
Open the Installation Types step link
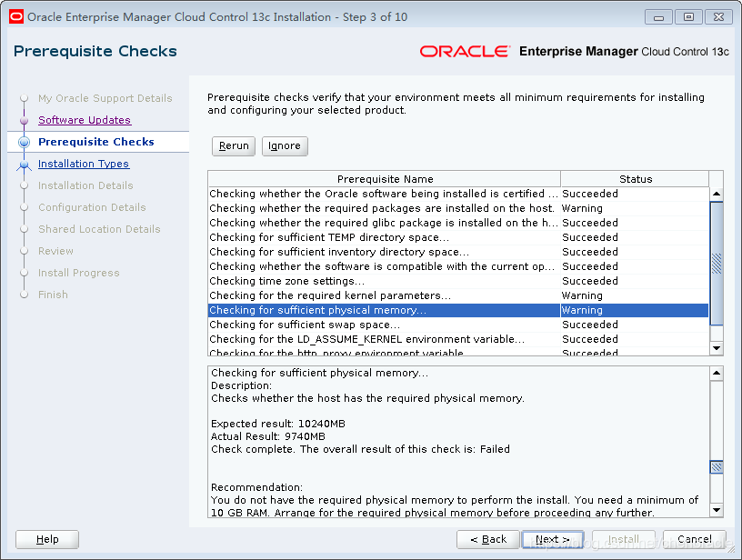[84, 164]
